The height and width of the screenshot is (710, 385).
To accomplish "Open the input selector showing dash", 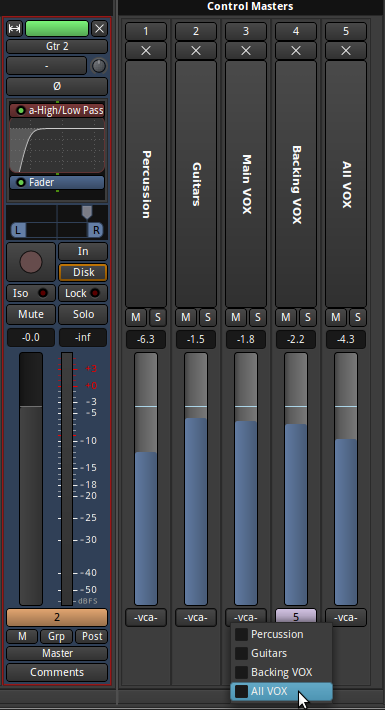I will [x=47, y=66].
